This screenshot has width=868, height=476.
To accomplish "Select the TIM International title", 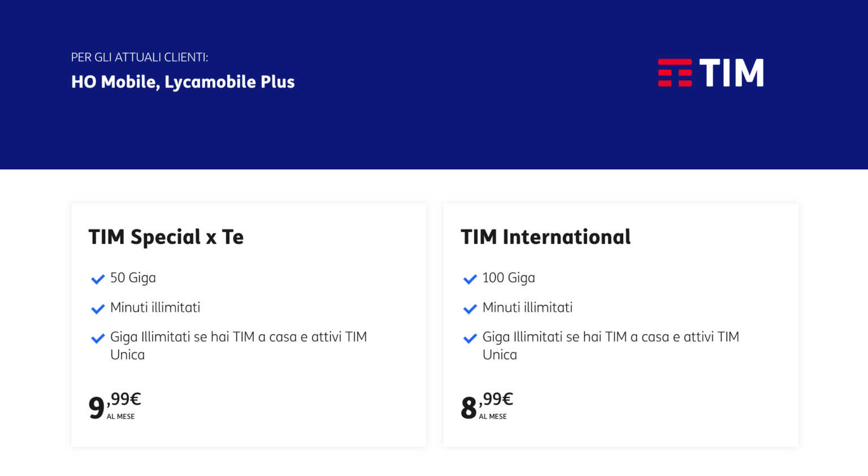I will (x=545, y=237).
